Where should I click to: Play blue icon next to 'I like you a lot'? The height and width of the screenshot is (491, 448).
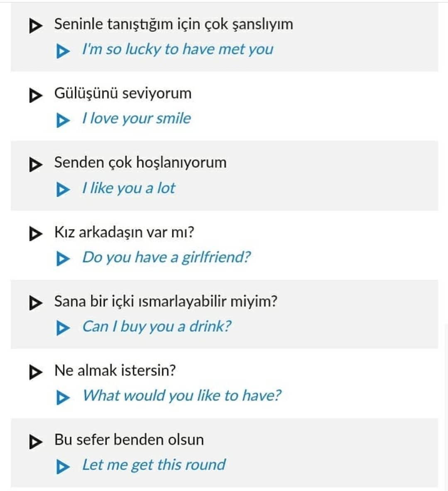tap(63, 190)
